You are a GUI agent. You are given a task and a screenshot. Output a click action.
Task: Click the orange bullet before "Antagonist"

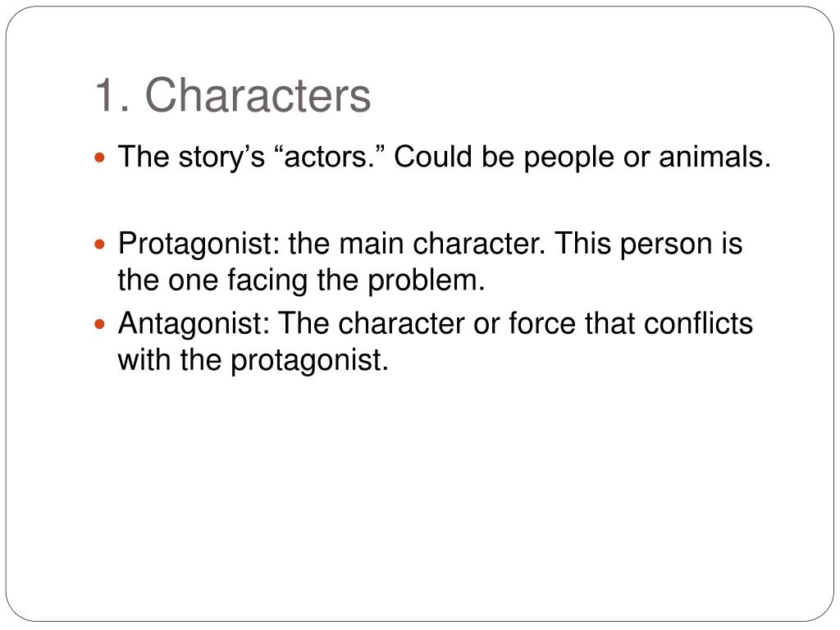(x=99, y=324)
